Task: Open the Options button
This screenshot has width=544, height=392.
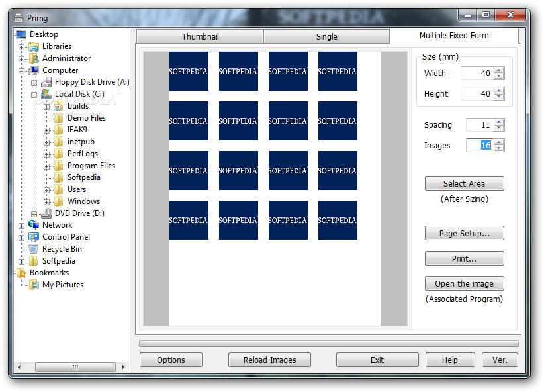Action: (171, 360)
